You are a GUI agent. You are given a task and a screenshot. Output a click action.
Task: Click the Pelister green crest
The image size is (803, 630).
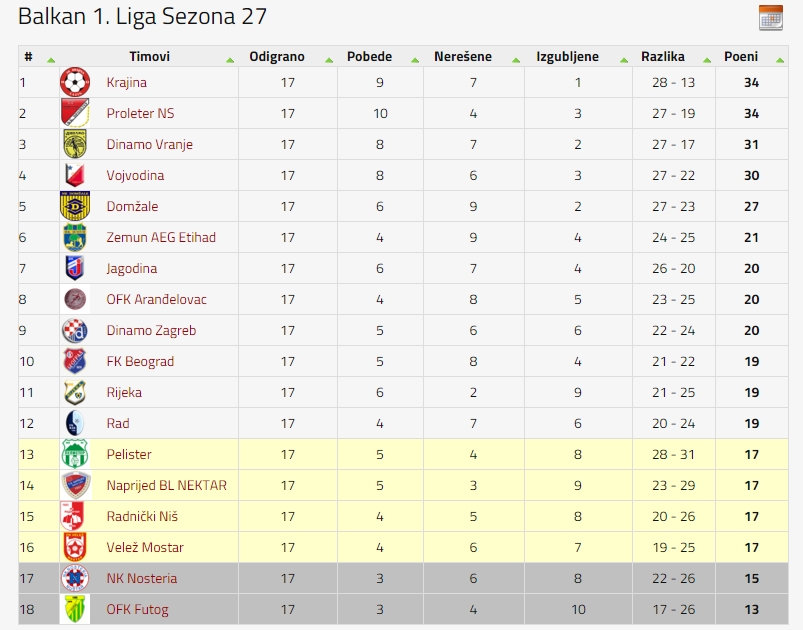(75, 454)
